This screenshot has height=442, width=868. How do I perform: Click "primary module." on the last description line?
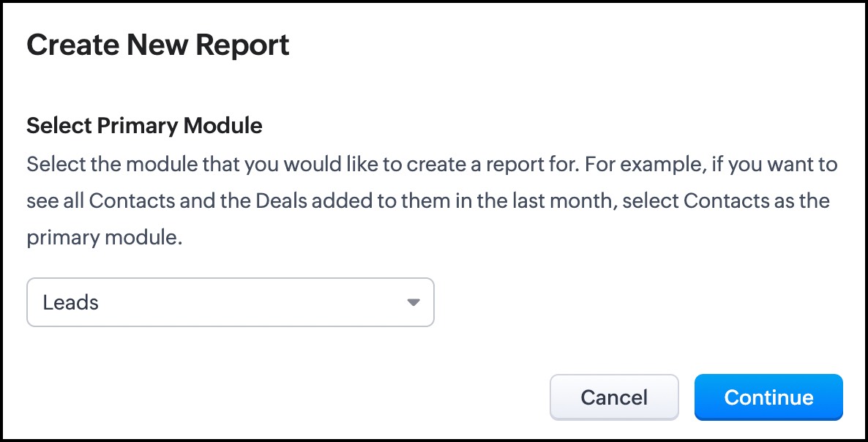click(104, 239)
